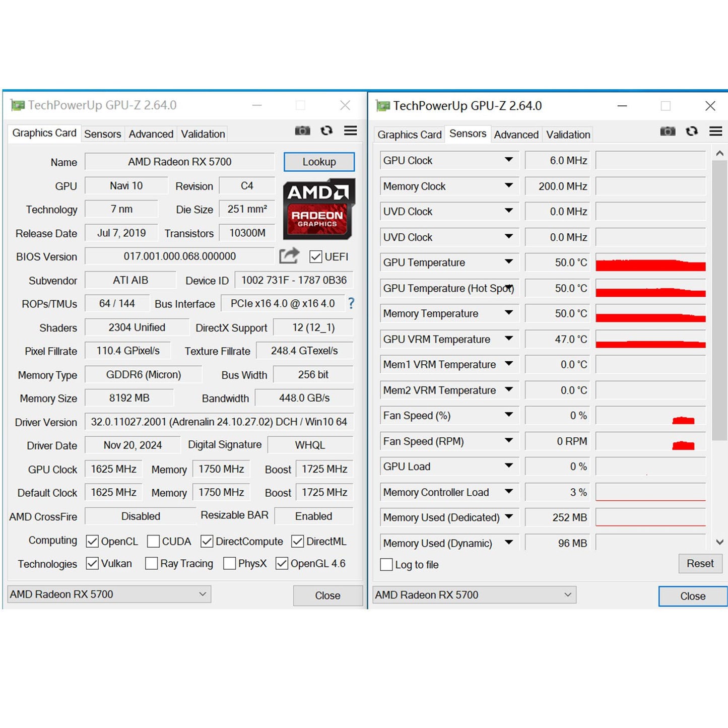Viewport: 728px width, 728px height.
Task: Switch to Validation tab in Graphics Card window
Action: (x=203, y=134)
